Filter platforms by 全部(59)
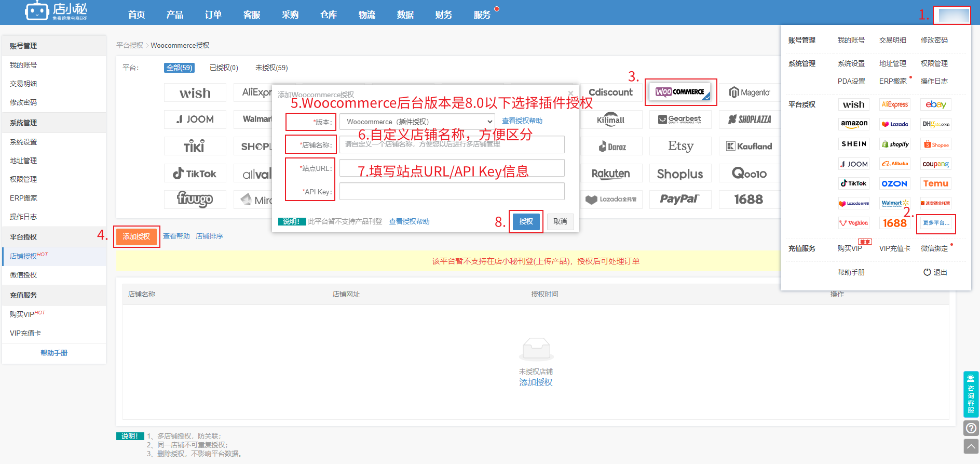The height and width of the screenshot is (464, 980). 180,68
